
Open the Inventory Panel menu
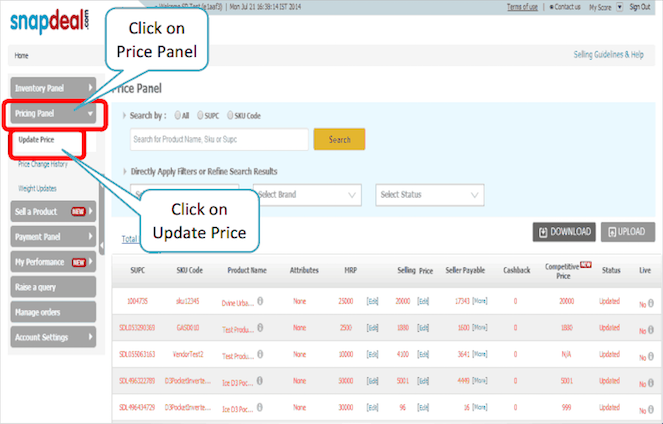click(54, 88)
